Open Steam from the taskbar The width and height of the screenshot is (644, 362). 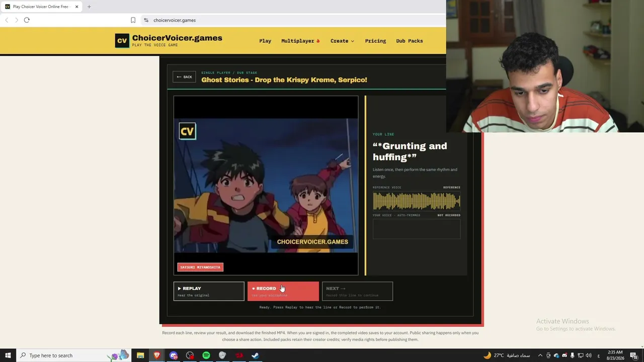tap(255, 355)
